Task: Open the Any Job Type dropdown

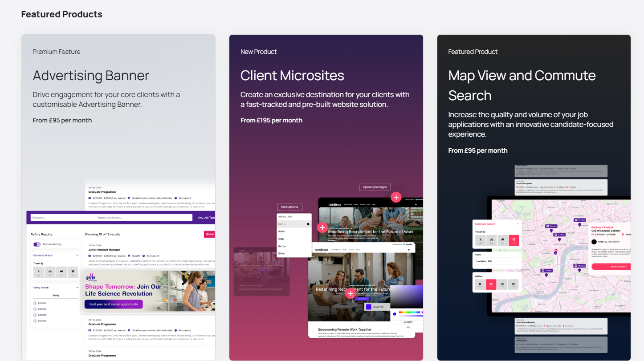Action: point(206,218)
